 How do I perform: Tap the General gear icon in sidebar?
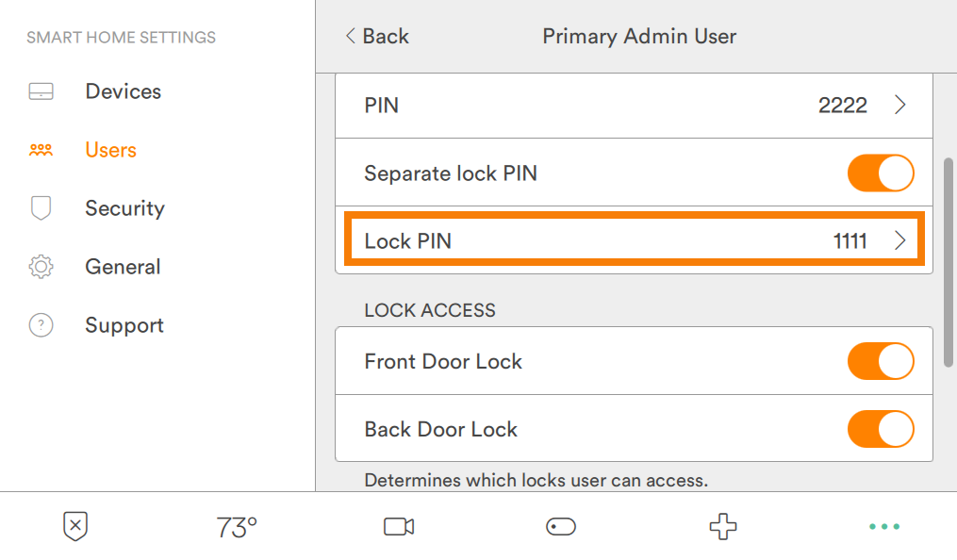tap(41, 267)
